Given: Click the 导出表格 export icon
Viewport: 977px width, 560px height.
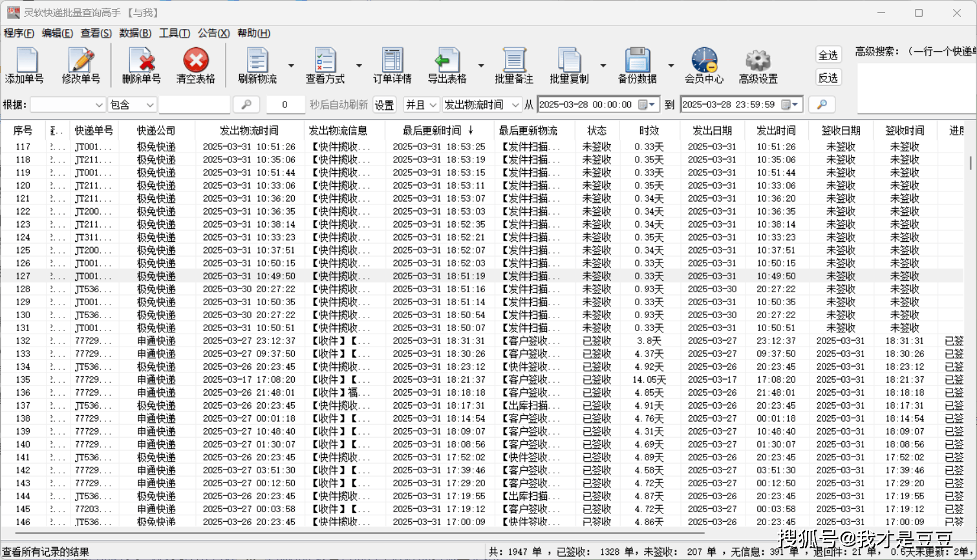Looking at the screenshot, I should pyautogui.click(x=447, y=60).
